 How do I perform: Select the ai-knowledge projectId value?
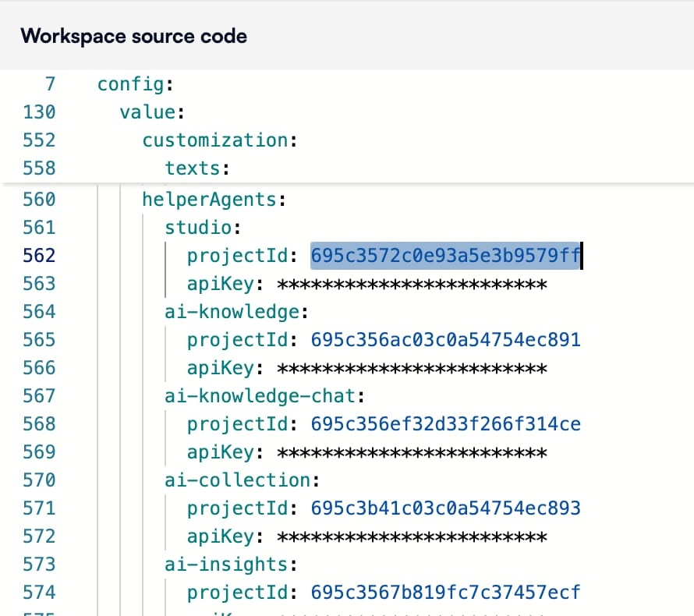coord(445,339)
